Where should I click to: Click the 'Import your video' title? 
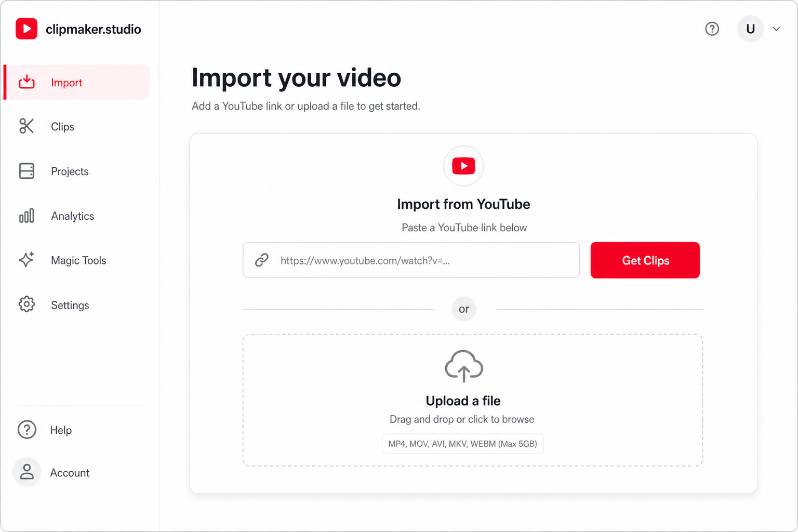(x=296, y=78)
